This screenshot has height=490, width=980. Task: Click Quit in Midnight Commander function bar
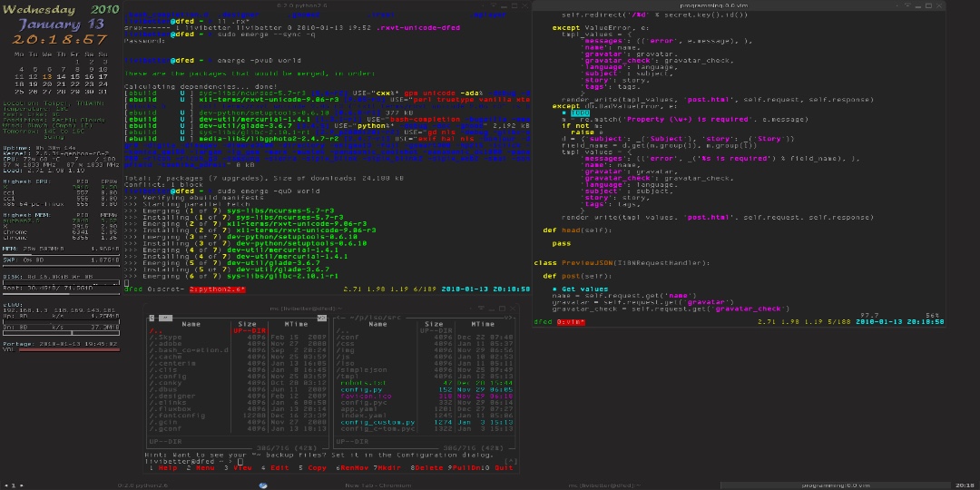coord(505,468)
